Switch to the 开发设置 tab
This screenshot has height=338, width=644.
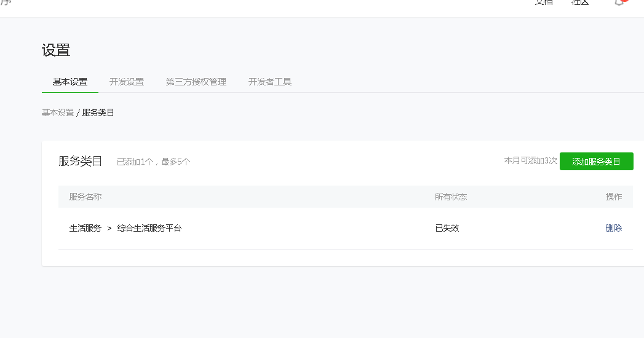point(127,82)
